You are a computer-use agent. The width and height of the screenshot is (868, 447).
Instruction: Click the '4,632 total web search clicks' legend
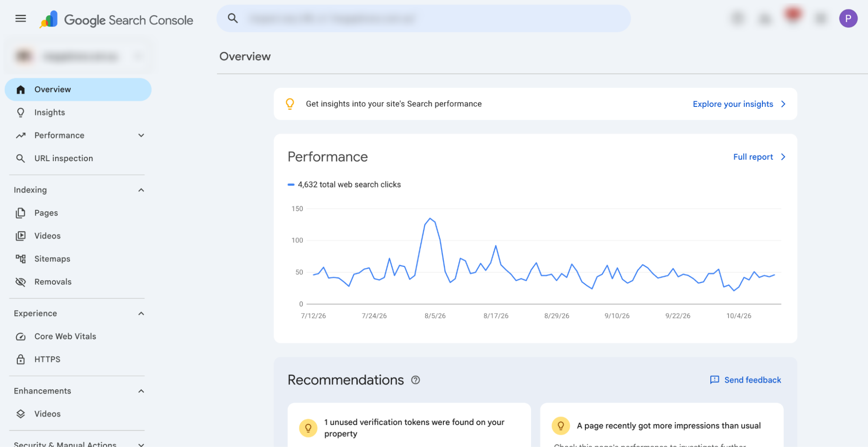[344, 185]
